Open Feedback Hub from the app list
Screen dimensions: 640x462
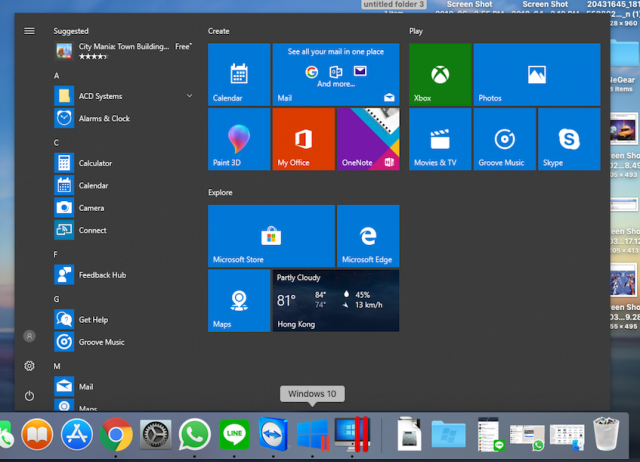tap(124, 275)
